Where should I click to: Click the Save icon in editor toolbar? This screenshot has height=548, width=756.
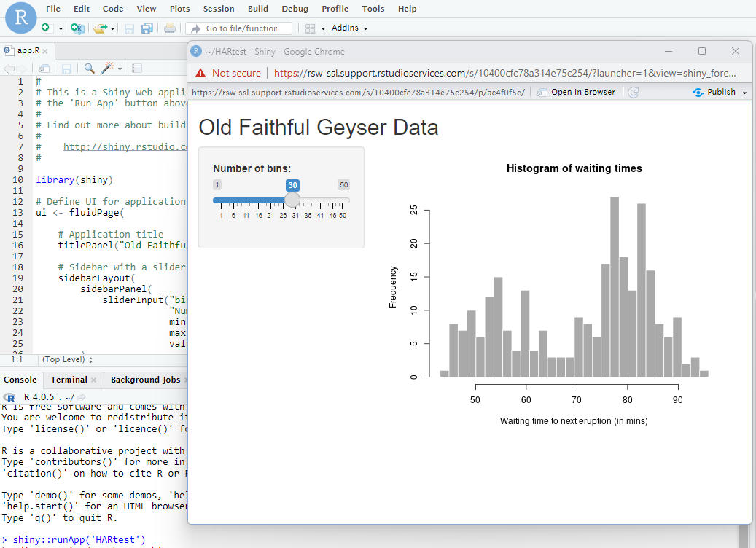[x=66, y=68]
